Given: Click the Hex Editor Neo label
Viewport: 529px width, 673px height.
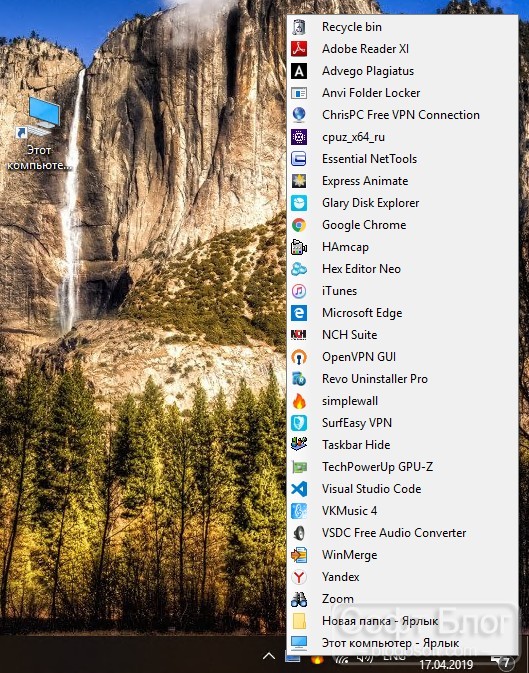Looking at the screenshot, I should 361,269.
